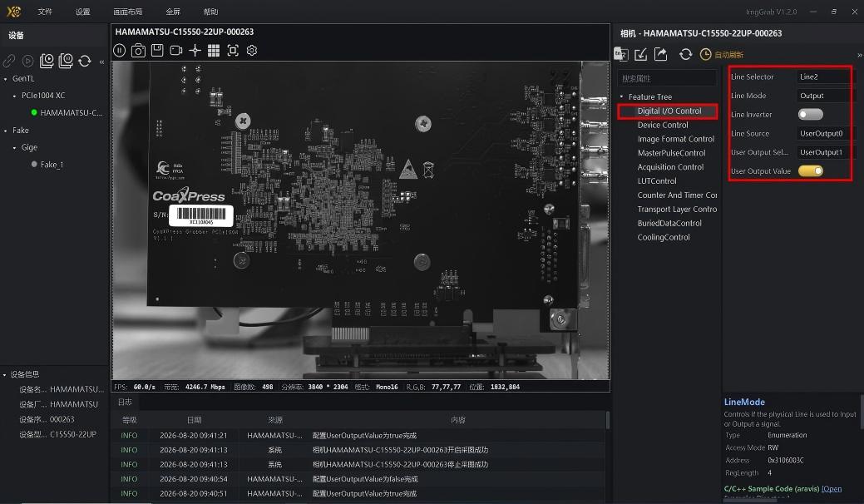Pause live acquisition in the viewer toolbar
Image resolution: width=864 pixels, height=504 pixels.
click(x=120, y=51)
